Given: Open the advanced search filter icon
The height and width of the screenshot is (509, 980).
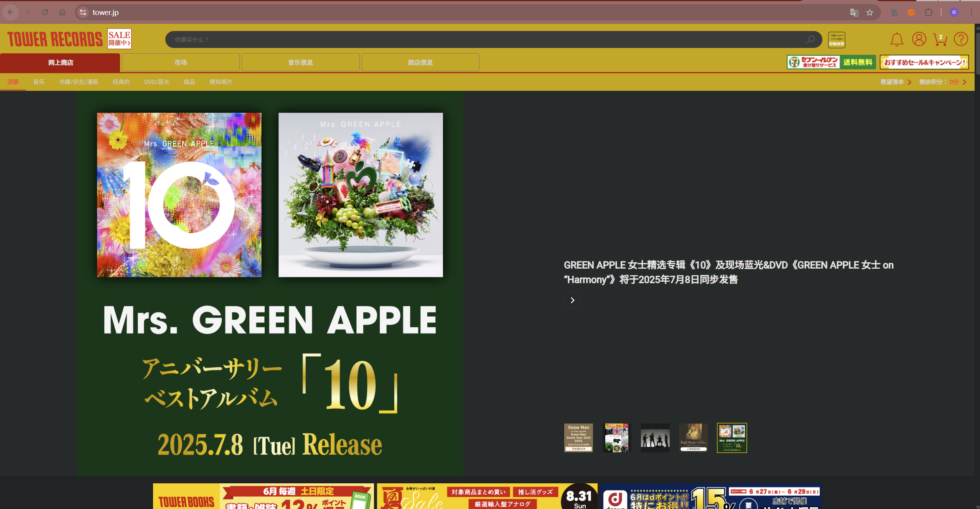Looking at the screenshot, I should [837, 39].
